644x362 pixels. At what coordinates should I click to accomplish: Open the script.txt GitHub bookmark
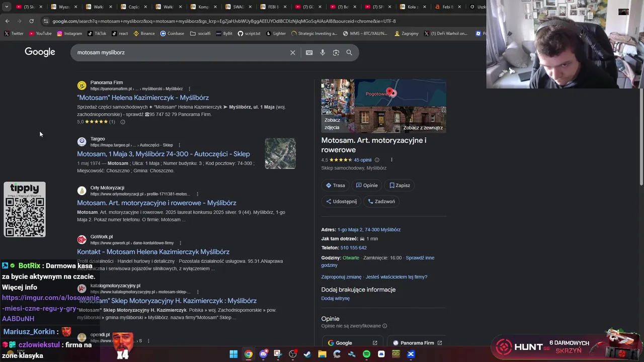tap(249, 34)
